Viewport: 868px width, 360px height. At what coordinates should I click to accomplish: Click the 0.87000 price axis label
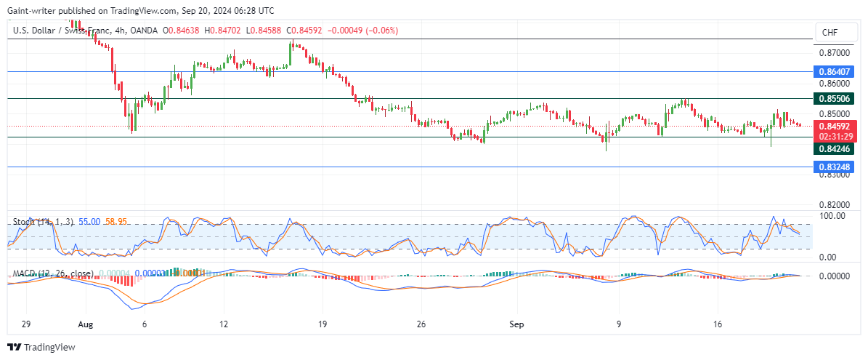(x=833, y=53)
